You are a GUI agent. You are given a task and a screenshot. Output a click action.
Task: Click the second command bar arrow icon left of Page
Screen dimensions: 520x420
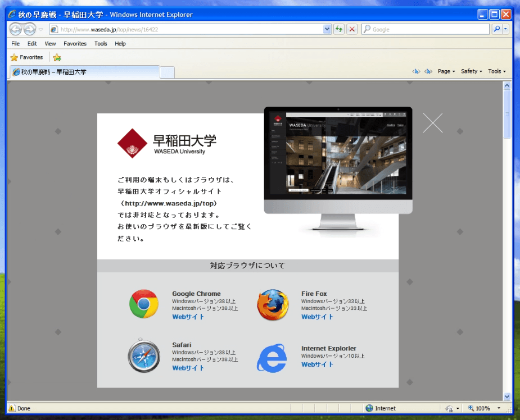click(x=428, y=71)
